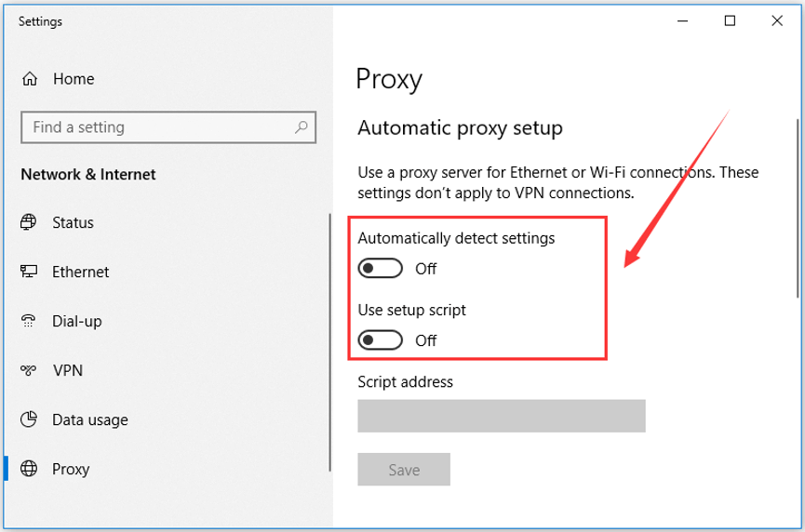Viewport: 805px width, 532px height.
Task: Enable Automatically detect settings toggle
Action: (380, 268)
